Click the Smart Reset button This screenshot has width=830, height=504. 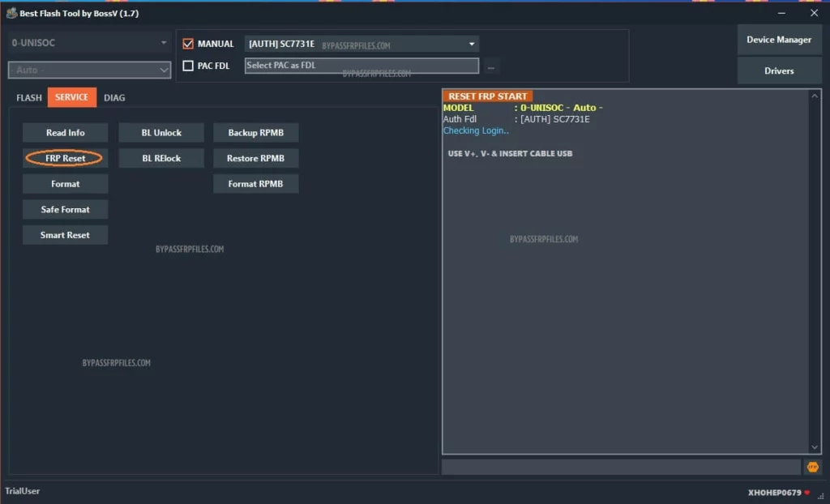(65, 235)
